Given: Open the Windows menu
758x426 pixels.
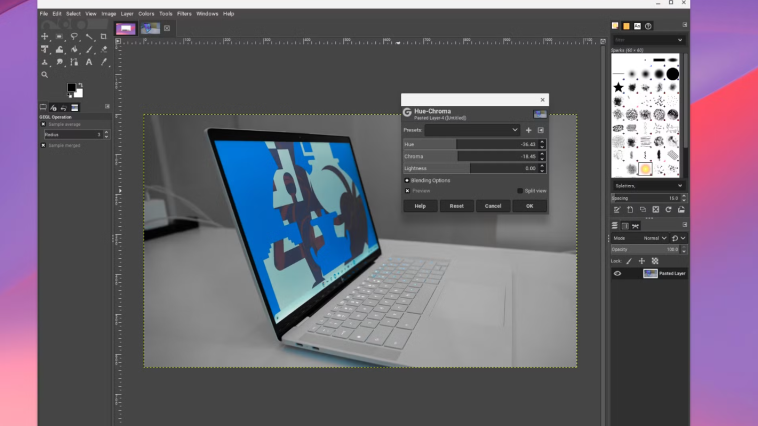Looking at the screenshot, I should pyautogui.click(x=207, y=14).
